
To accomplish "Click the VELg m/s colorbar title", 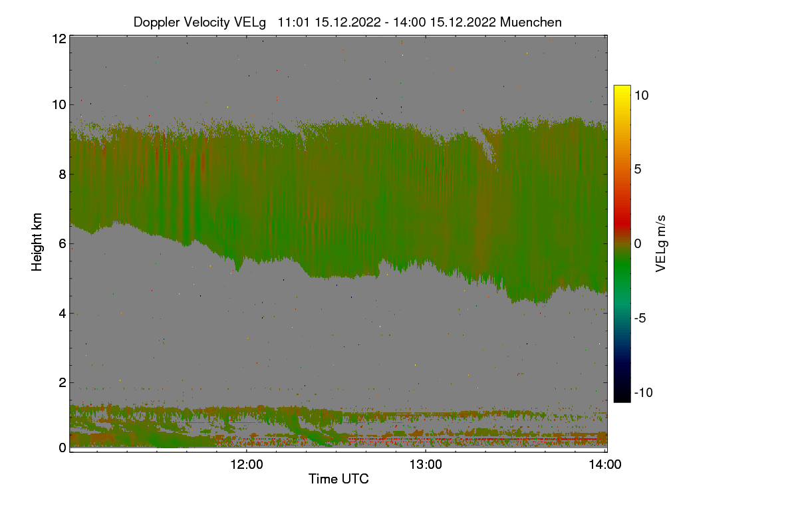I will (x=661, y=243).
